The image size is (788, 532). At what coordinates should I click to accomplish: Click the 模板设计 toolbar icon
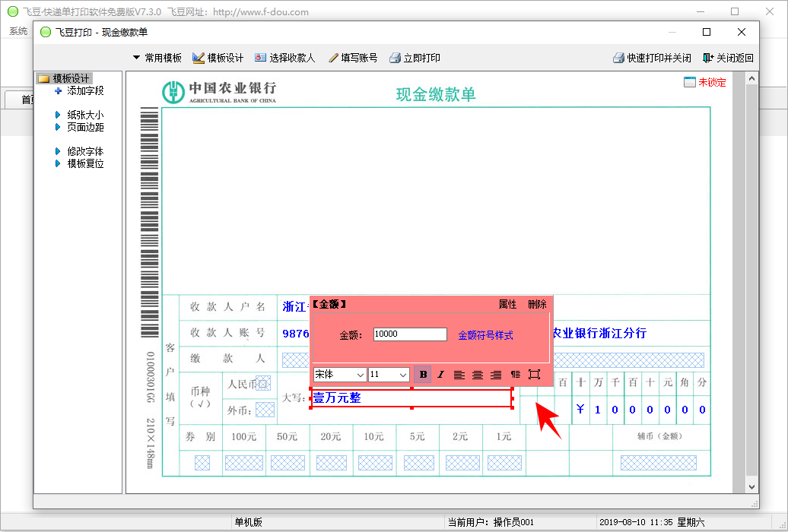(199, 58)
